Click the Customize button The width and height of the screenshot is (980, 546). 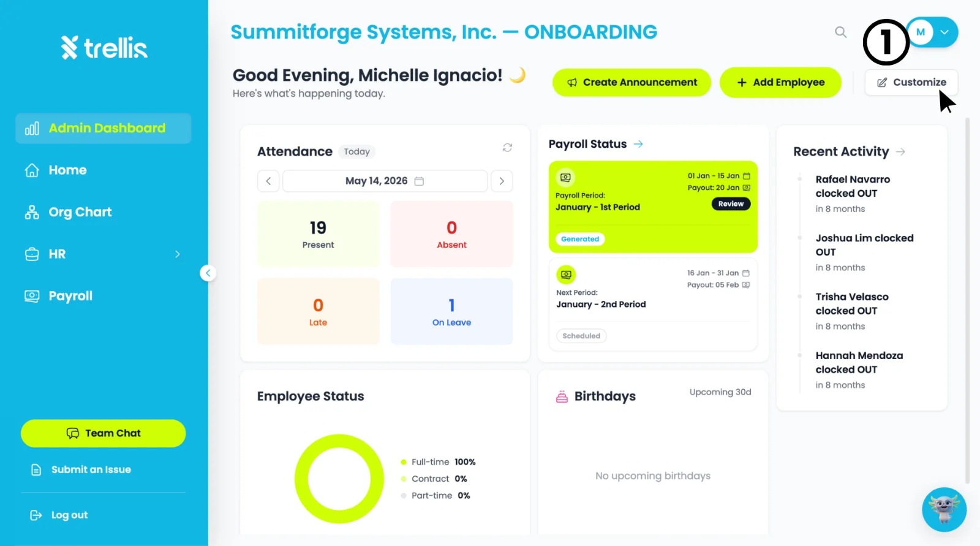911,82
